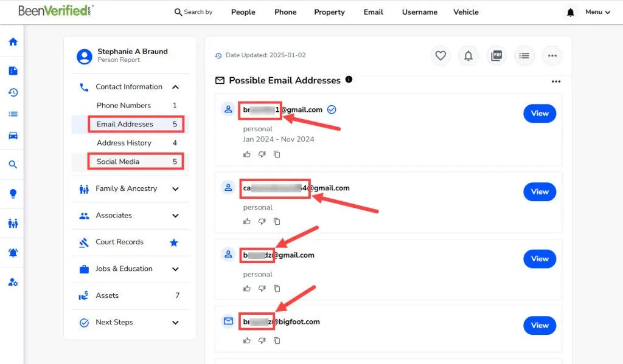Open the Menu dropdown at top right
The width and height of the screenshot is (623, 364).
[x=597, y=12]
